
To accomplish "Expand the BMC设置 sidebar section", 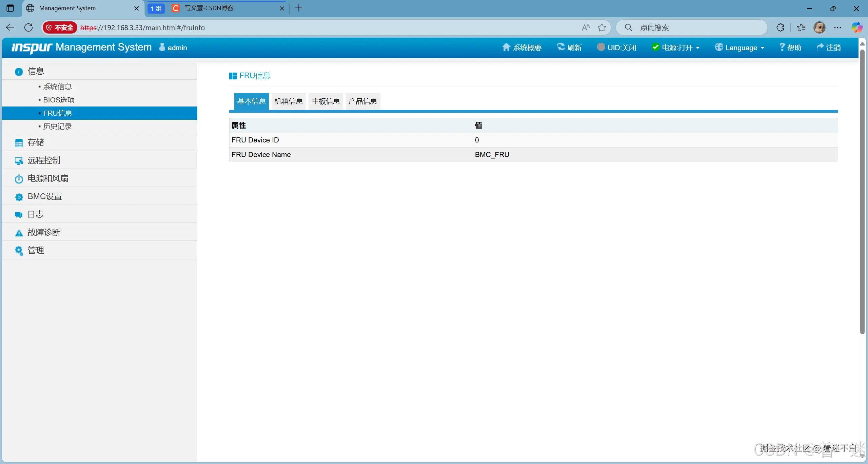I will coord(45,196).
